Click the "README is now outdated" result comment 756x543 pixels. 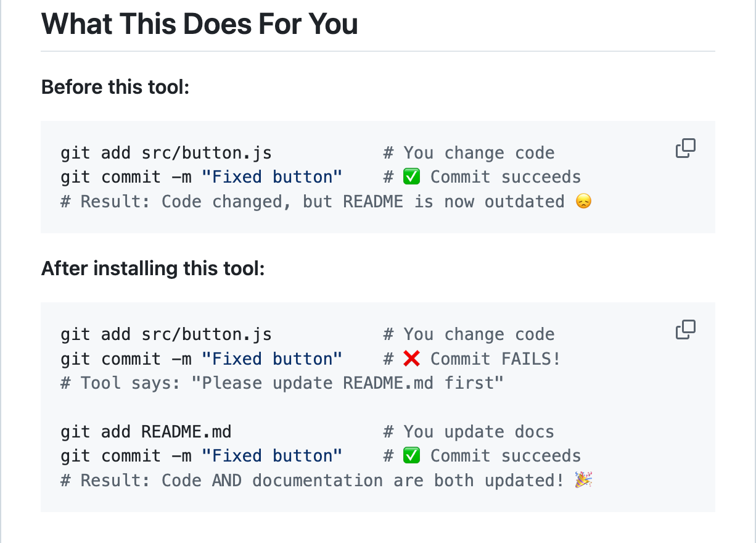point(453,202)
